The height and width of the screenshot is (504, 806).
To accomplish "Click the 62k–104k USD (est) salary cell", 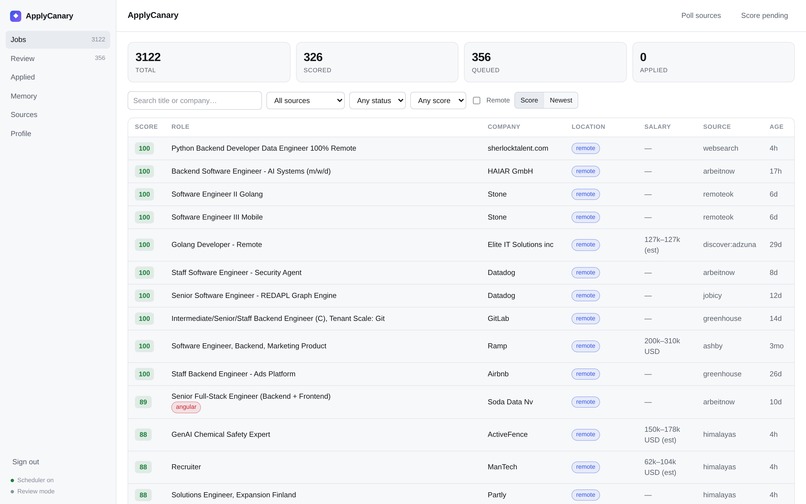I will 660,467.
